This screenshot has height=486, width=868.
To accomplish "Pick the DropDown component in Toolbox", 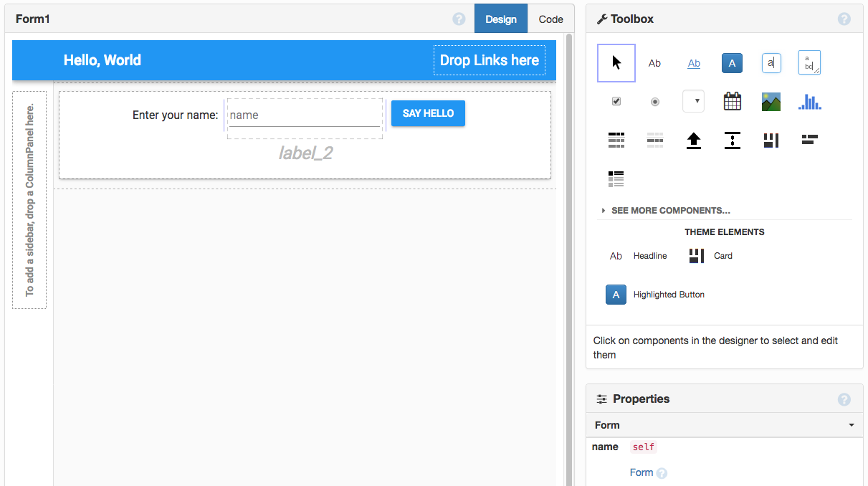I will [693, 102].
